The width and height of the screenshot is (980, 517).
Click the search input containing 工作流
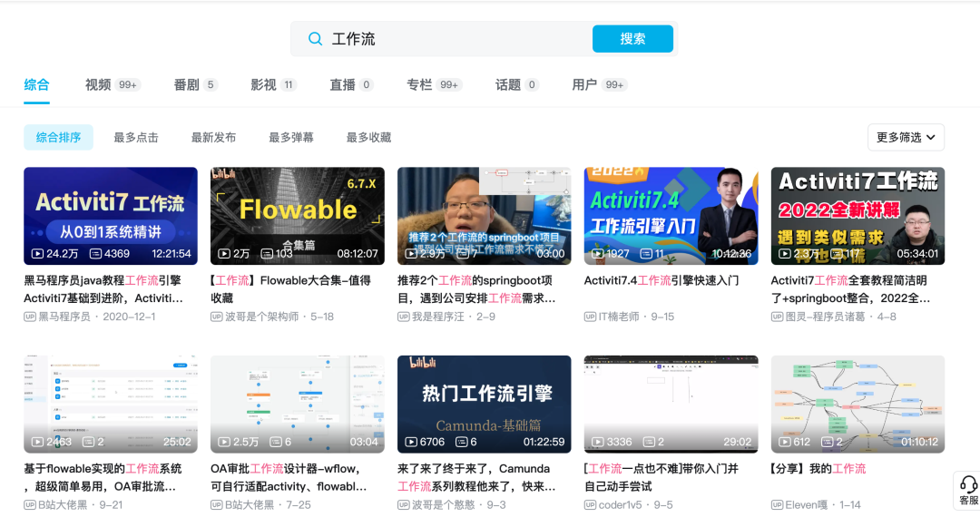tap(441, 39)
